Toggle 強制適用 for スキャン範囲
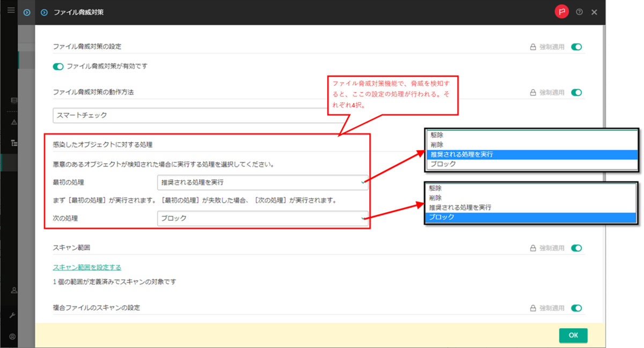 tap(576, 248)
